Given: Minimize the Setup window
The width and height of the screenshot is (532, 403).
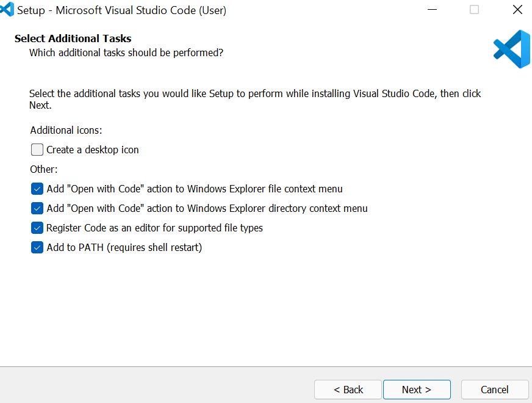Looking at the screenshot, I should click(432, 10).
